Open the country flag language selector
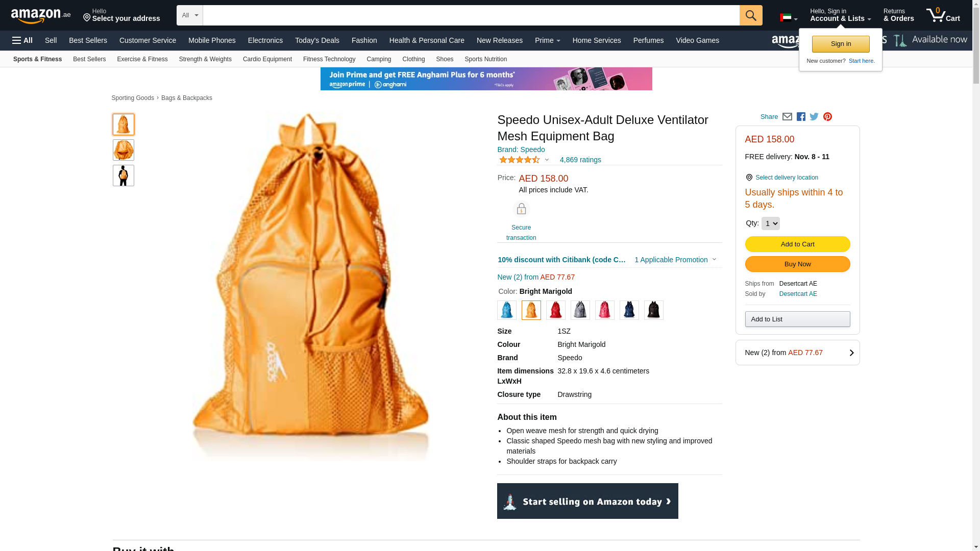 point(789,18)
